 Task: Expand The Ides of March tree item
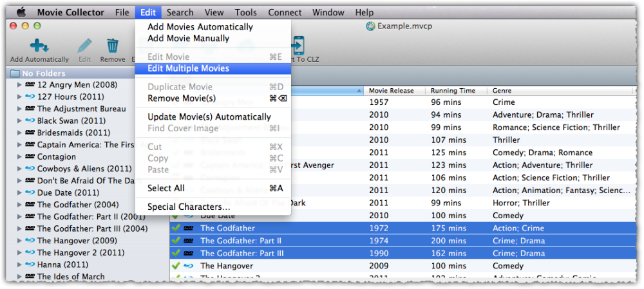(19, 277)
